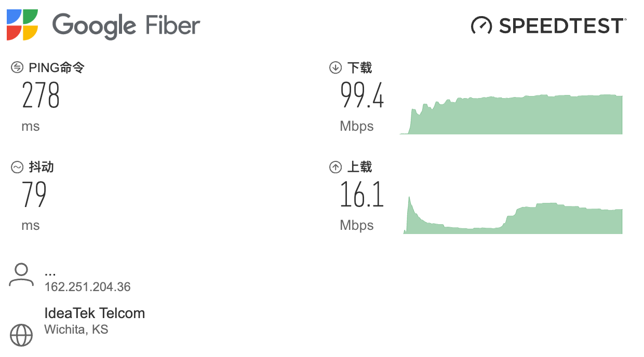Click the upload arrow icon
Viewport: 644px width, 357px height.
point(336,167)
